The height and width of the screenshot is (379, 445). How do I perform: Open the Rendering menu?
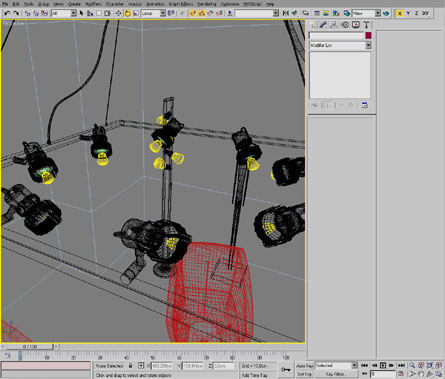pos(207,4)
